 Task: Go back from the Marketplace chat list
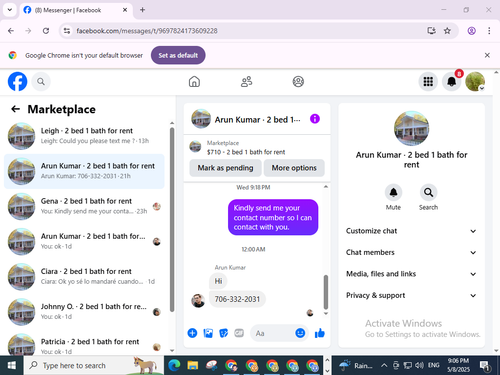coord(15,109)
